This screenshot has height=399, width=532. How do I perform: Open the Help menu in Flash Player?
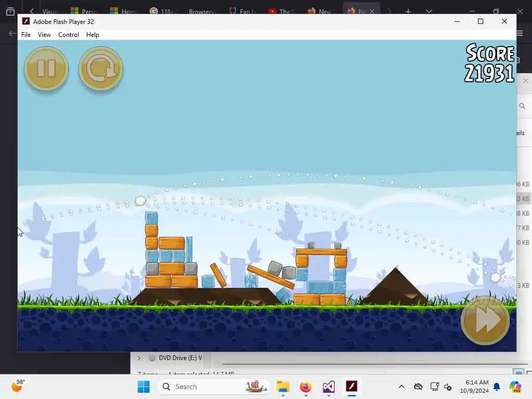[x=92, y=35]
